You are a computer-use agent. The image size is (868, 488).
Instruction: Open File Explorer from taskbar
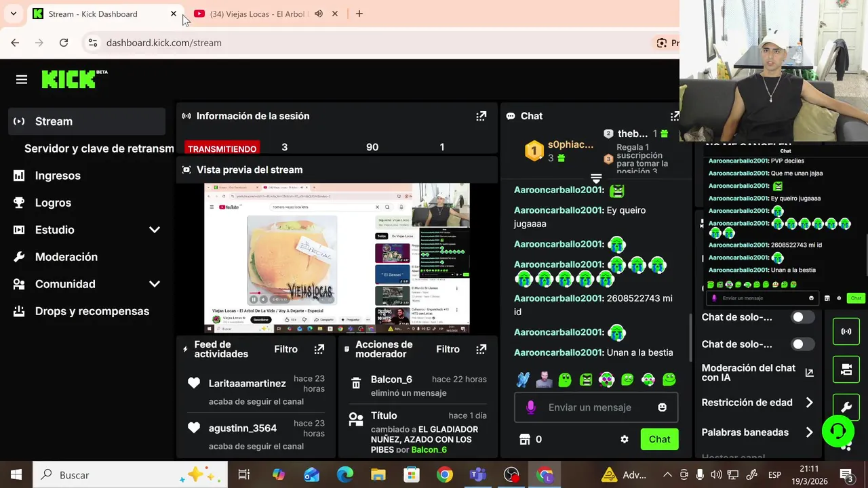click(378, 474)
